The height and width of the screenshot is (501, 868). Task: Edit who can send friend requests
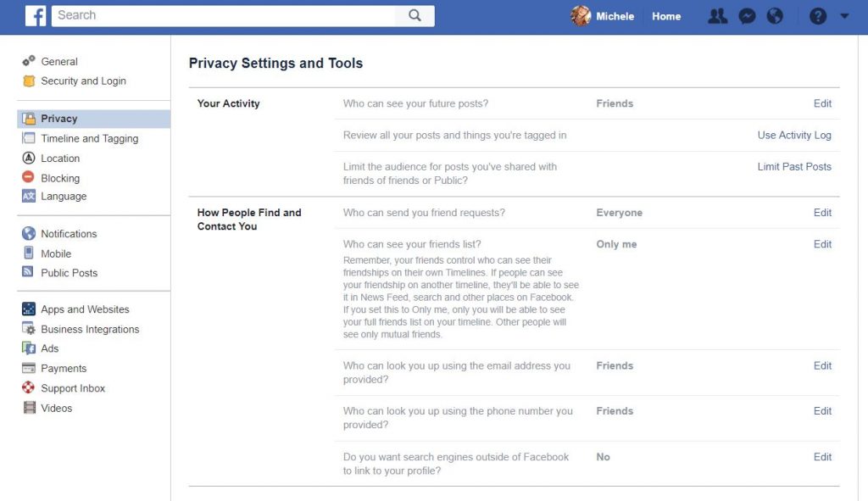pos(822,213)
